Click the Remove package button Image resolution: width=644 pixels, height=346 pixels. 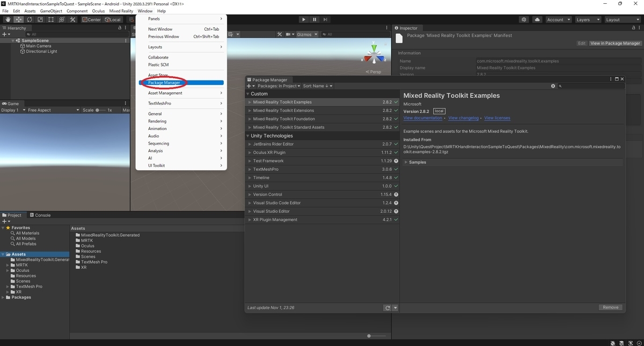coord(611,307)
